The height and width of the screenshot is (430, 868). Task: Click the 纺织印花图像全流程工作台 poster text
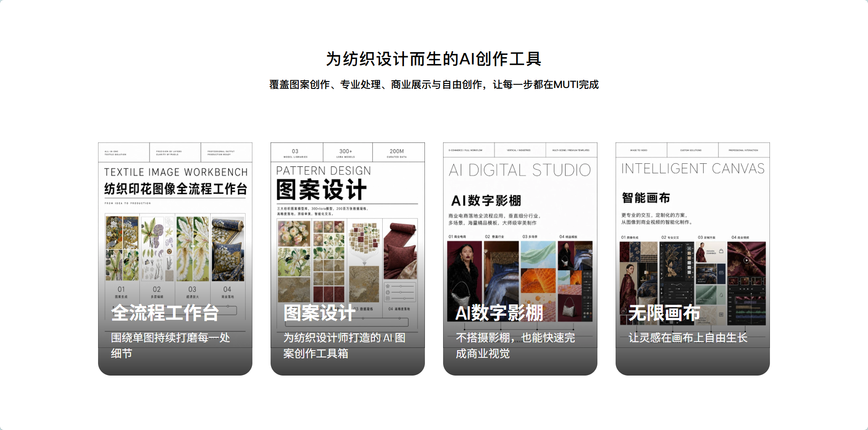point(176,189)
